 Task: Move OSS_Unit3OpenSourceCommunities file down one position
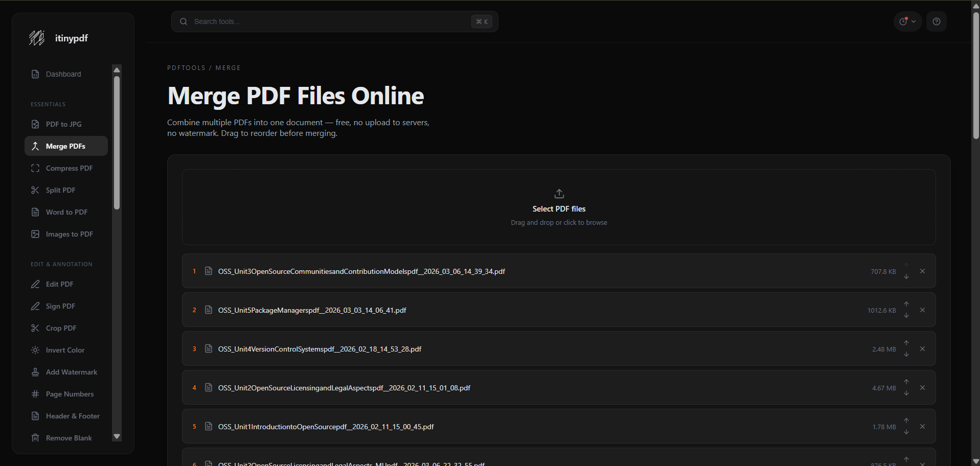[x=906, y=276]
